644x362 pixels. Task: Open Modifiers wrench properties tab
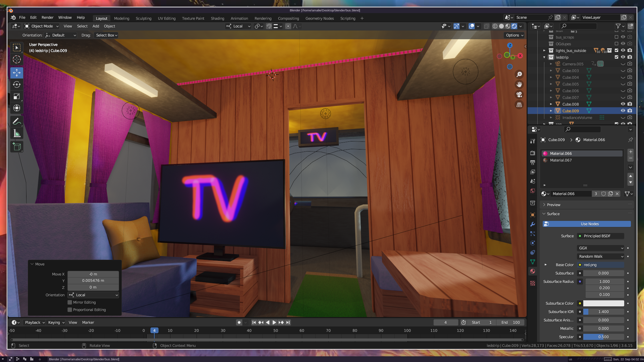(x=533, y=224)
